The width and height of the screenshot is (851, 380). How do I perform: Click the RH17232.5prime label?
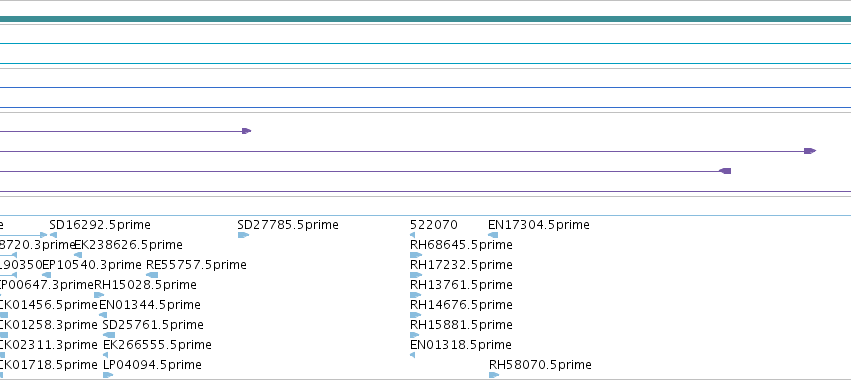461,265
